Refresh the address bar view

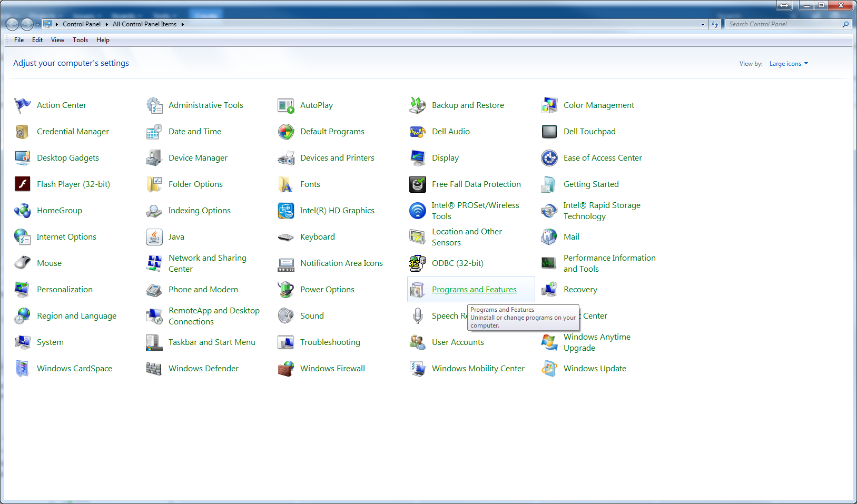click(715, 24)
